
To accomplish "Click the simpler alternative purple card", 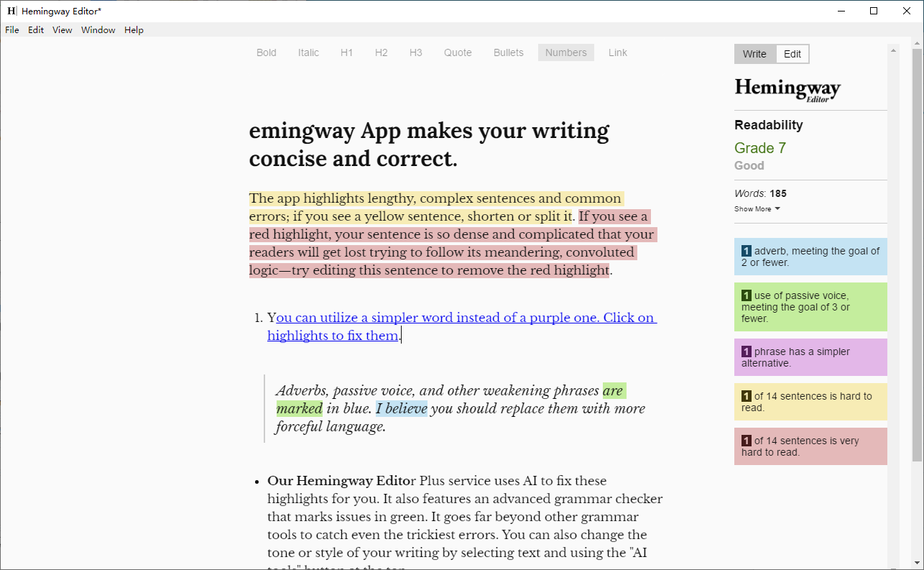I will [x=810, y=357].
